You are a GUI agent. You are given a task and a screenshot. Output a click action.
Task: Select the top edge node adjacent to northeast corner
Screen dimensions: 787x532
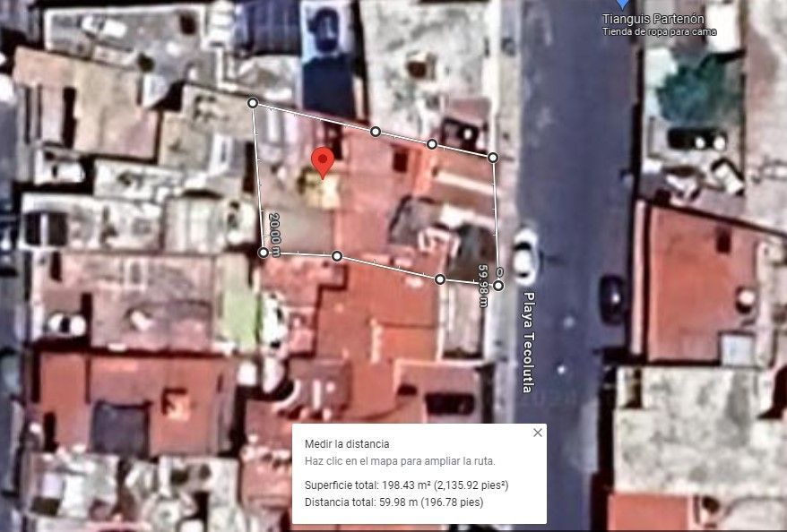pyautogui.click(x=432, y=144)
